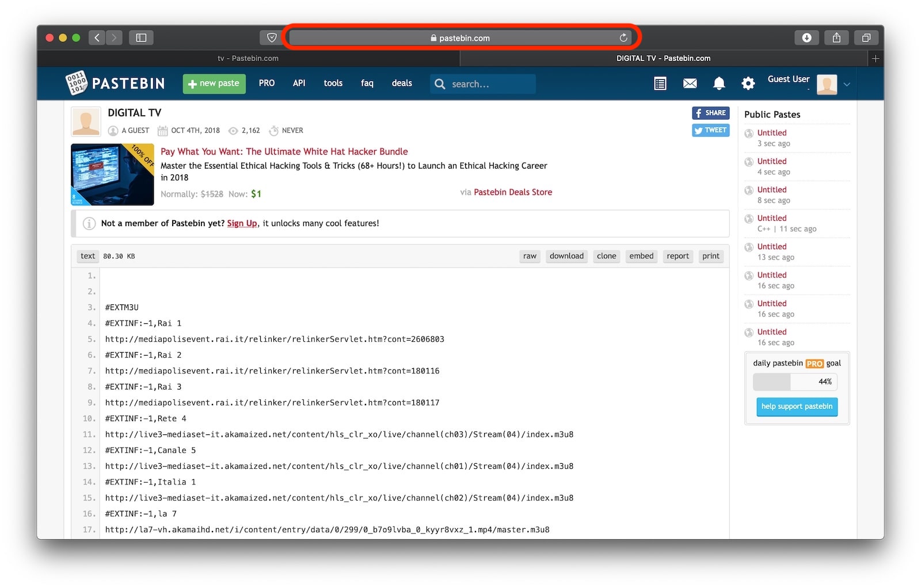Click the hacker bundle ad thumbnail
Viewport: 921px width, 588px height.
[112, 174]
